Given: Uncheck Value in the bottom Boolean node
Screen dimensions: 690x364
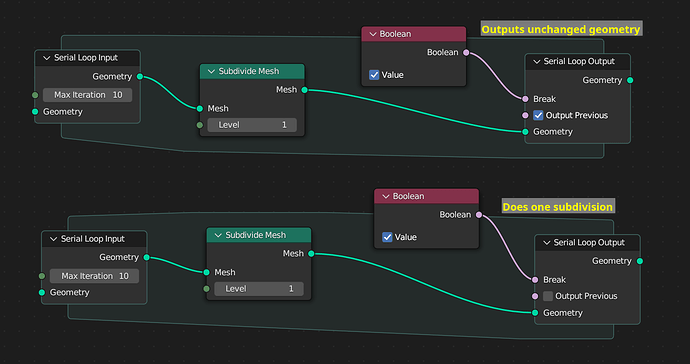Looking at the screenshot, I should (387, 237).
